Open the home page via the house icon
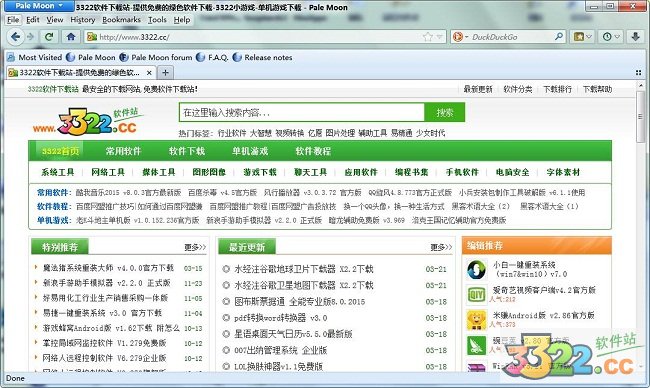Image resolution: width=650 pixels, height=388 pixels. 71,37
